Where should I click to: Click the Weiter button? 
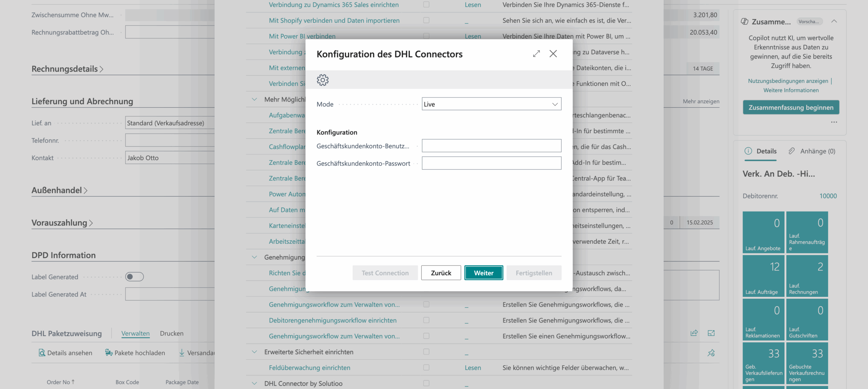click(484, 273)
